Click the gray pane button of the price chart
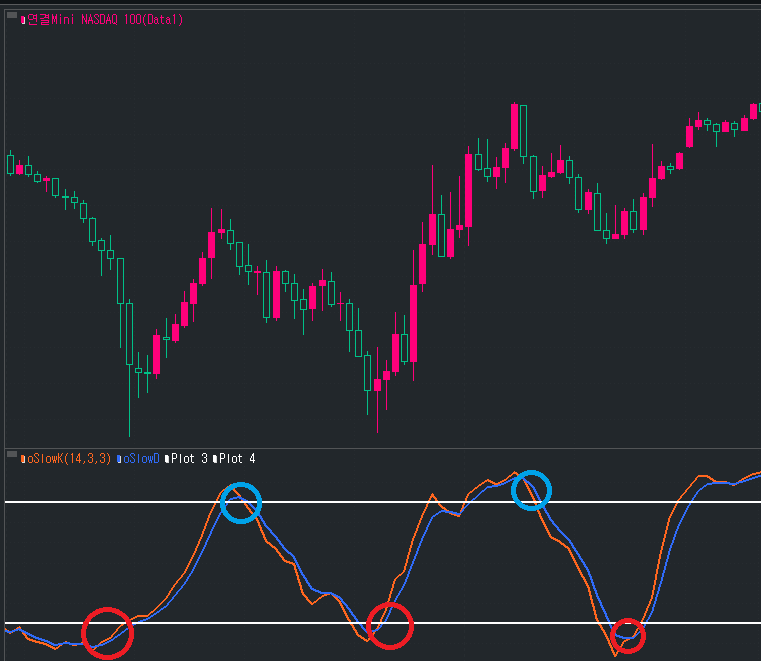Viewport: 761px width, 661px height. [12, 16]
